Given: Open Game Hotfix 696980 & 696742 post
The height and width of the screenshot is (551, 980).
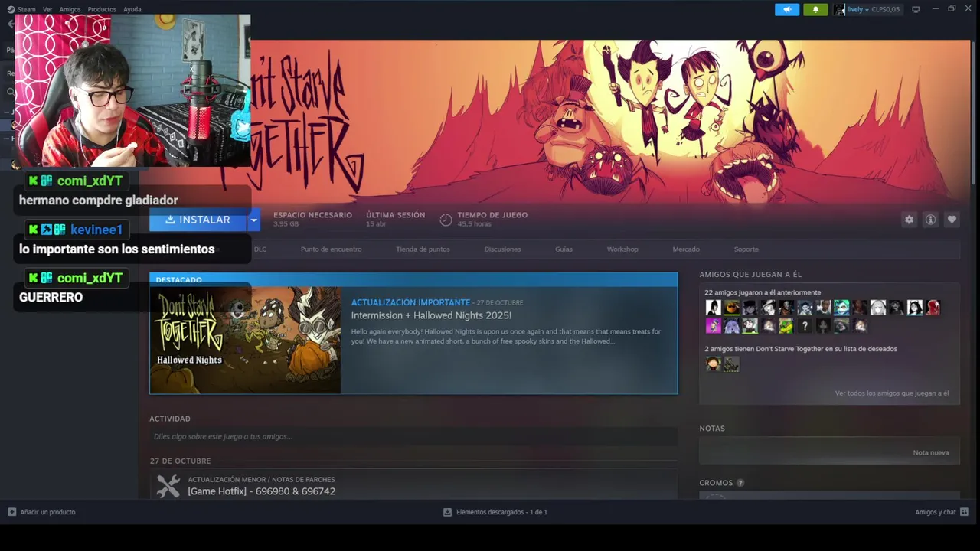Looking at the screenshot, I should [x=261, y=491].
